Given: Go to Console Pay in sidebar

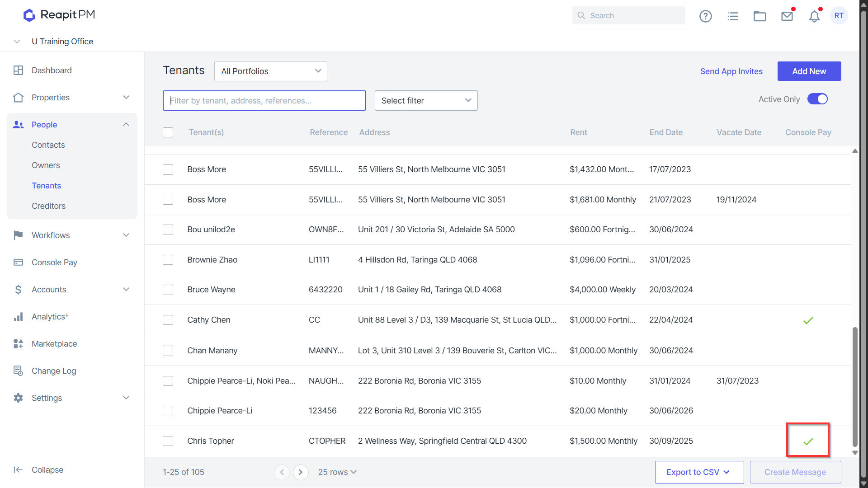Looking at the screenshot, I should [54, 263].
